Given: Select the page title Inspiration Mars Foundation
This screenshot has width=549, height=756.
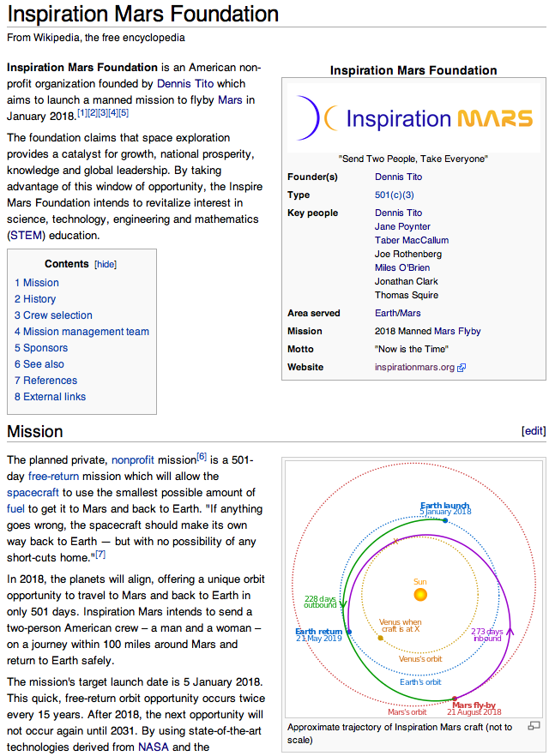Looking at the screenshot, I should click(x=142, y=14).
